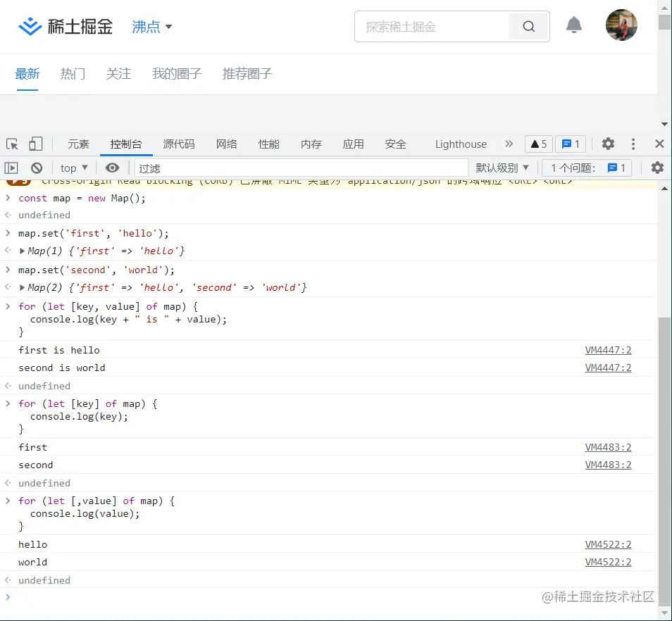Open the 默认级别 log level dropdown
The height and width of the screenshot is (621, 672).
(x=502, y=168)
